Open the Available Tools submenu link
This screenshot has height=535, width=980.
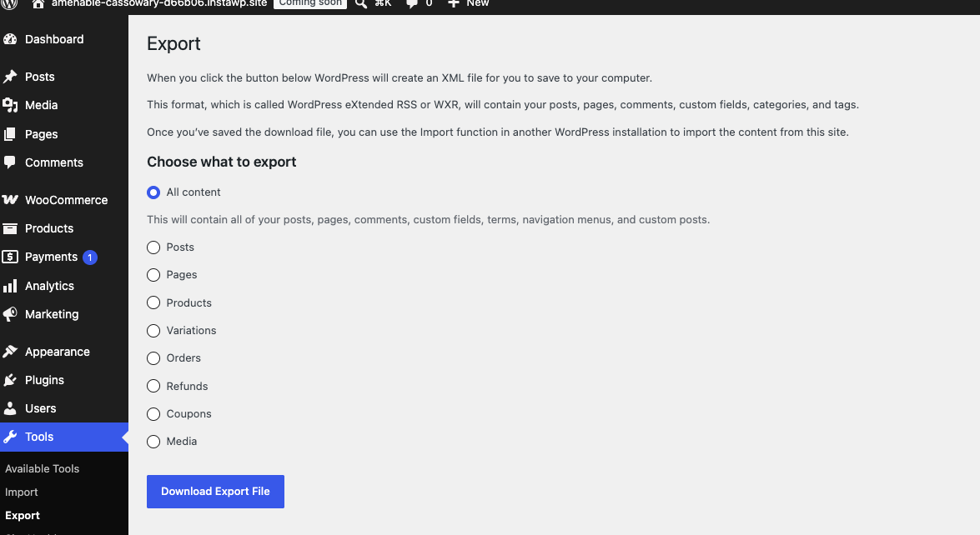42,469
